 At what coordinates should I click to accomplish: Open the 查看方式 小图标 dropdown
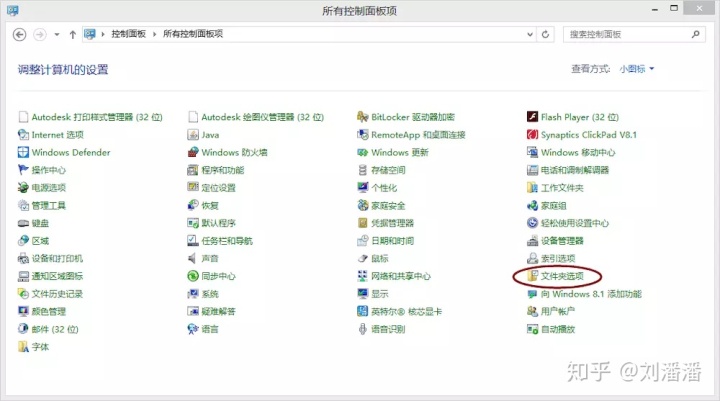coord(636,69)
